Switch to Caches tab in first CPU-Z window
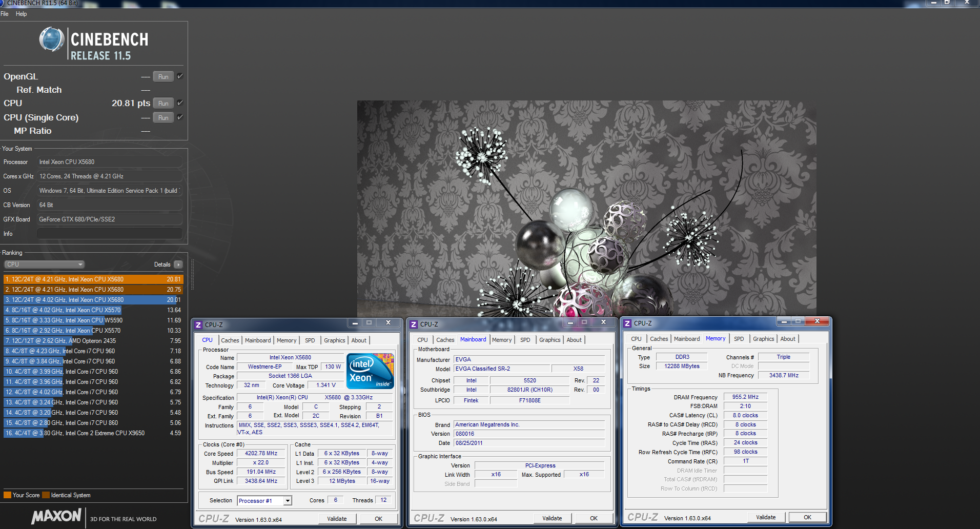Image resolution: width=980 pixels, height=529 pixels. point(230,340)
